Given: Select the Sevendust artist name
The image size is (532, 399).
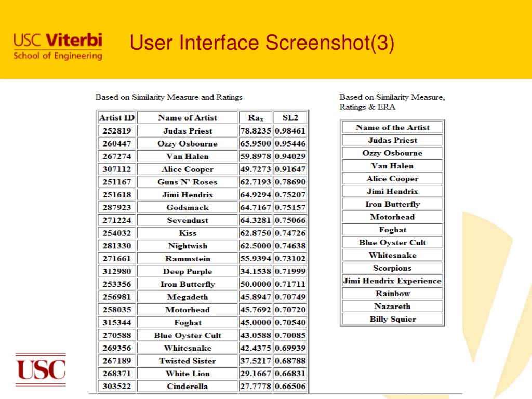Looking at the screenshot, I should coord(187,220).
